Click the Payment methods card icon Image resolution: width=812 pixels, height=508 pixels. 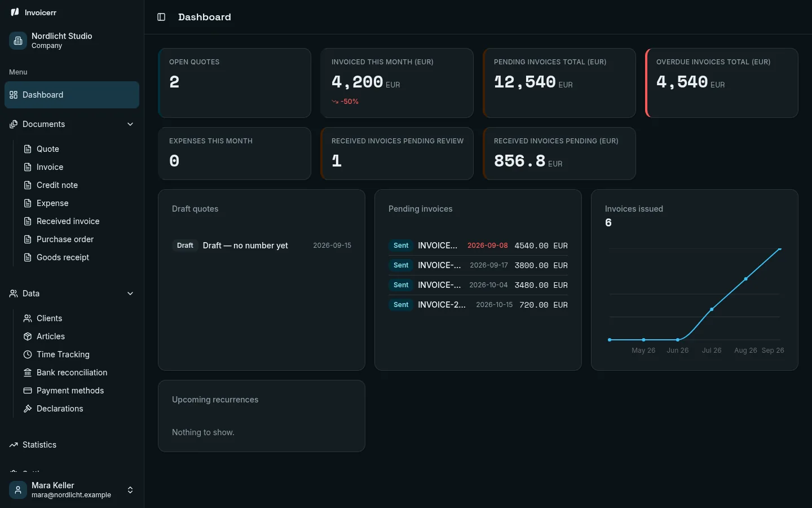28,391
